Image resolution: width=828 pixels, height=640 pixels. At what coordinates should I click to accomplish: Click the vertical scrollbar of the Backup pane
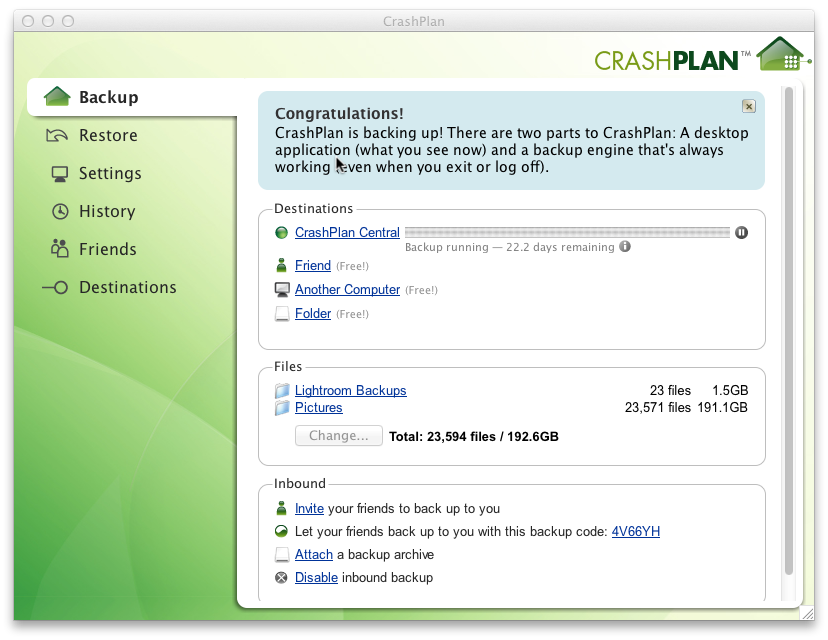(x=788, y=330)
